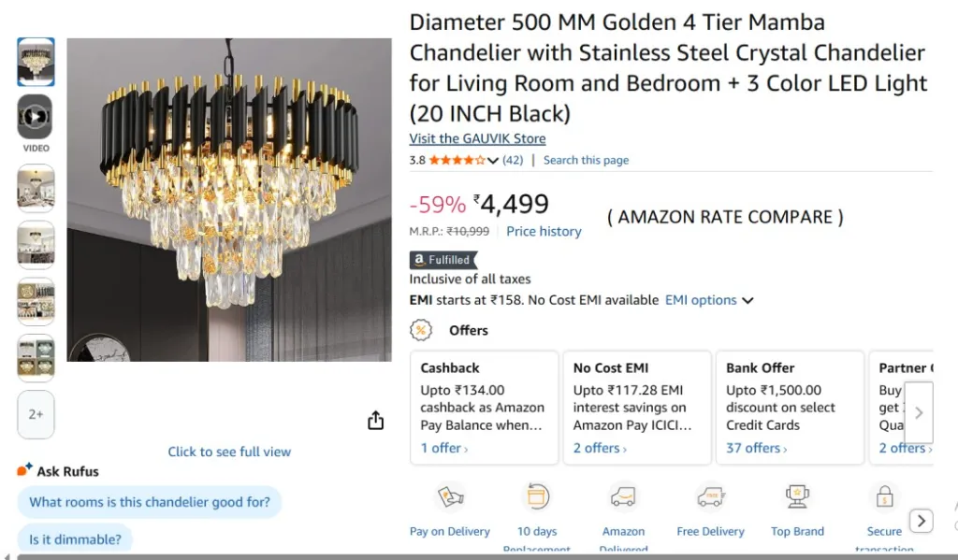This screenshot has width=958, height=560.
Task: Click the Secure transaction lock icon
Action: point(884,497)
